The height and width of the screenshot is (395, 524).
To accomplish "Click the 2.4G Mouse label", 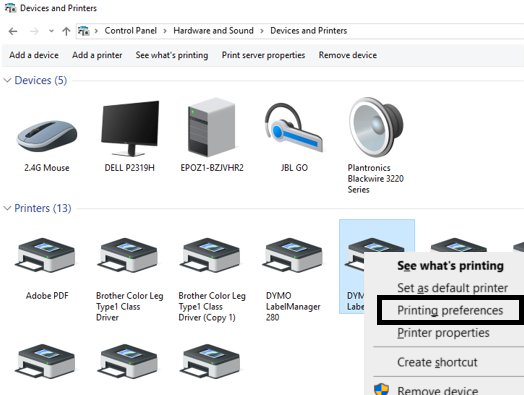I will pyautogui.click(x=47, y=168).
